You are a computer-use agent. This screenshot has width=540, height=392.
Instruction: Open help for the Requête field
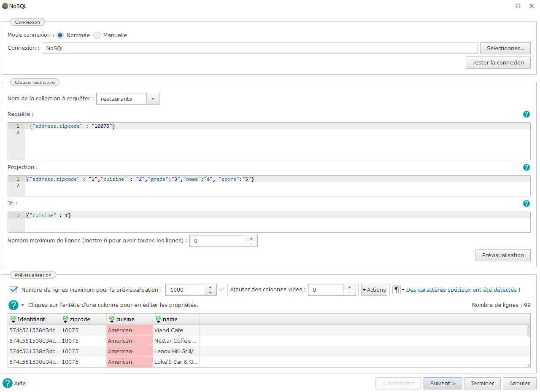[526, 114]
